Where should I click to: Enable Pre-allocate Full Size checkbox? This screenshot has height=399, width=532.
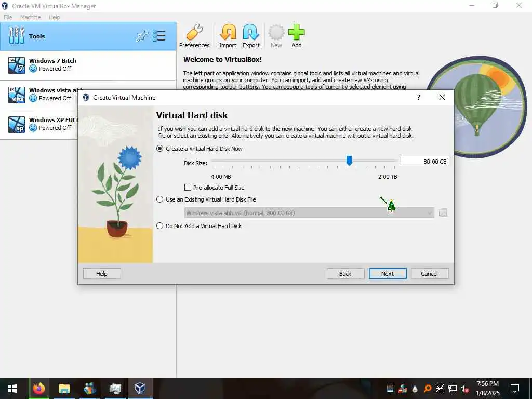tap(188, 187)
